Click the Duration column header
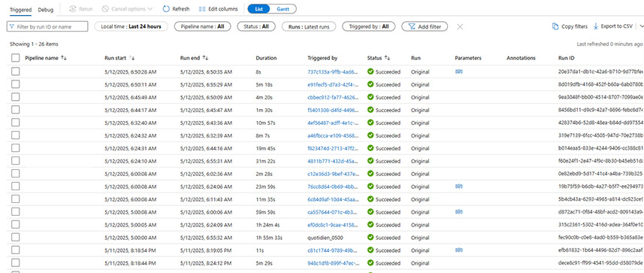 click(266, 59)
